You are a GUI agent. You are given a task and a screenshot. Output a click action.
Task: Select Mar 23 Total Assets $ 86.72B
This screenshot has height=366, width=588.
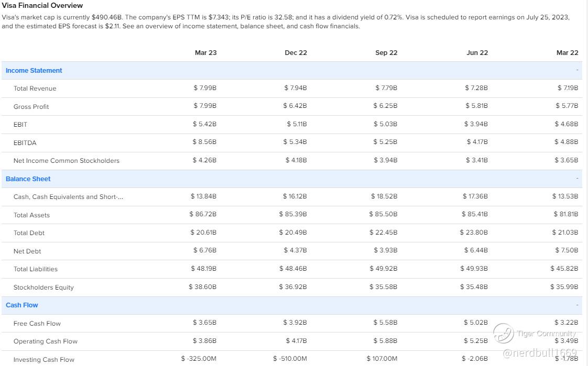click(x=203, y=214)
